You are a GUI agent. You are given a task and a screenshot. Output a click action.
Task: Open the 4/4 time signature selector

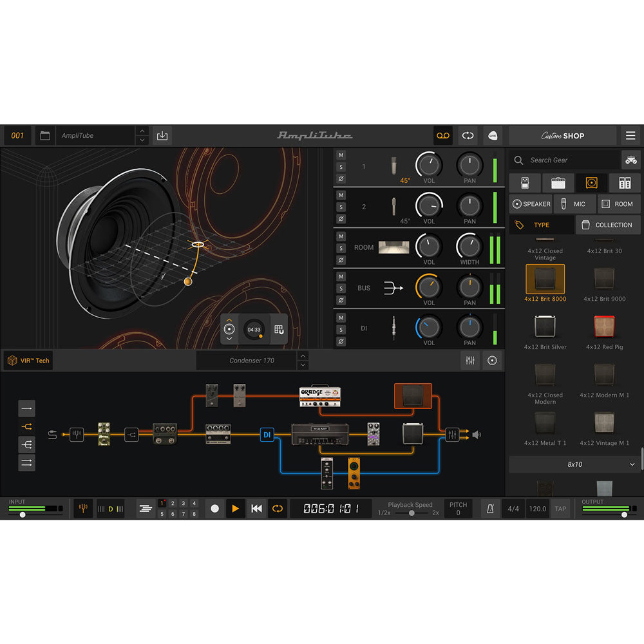[x=513, y=509]
